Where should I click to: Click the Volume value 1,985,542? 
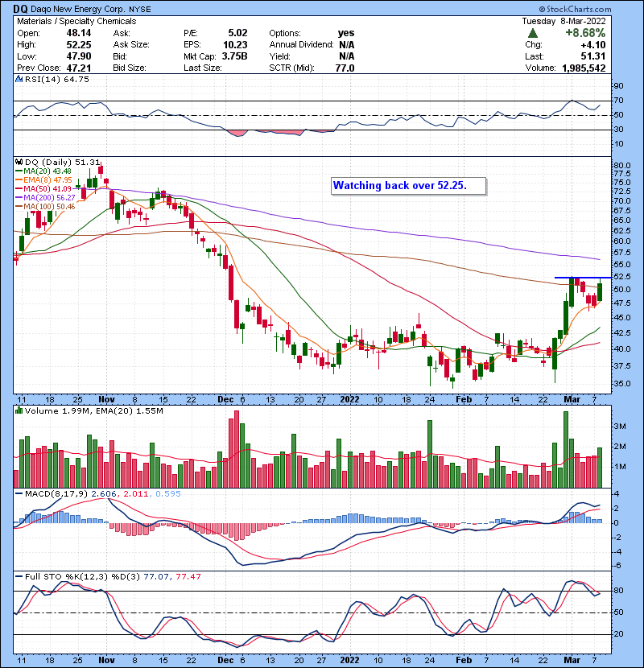[x=584, y=68]
